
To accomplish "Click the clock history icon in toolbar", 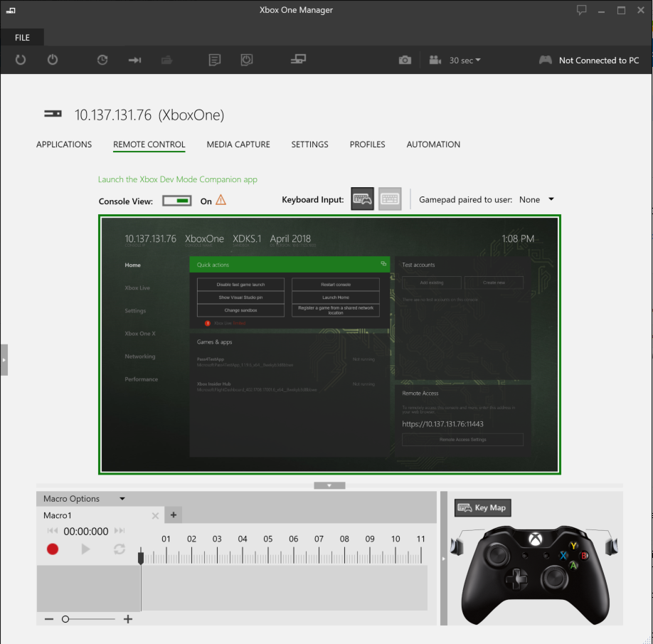I will tap(102, 60).
